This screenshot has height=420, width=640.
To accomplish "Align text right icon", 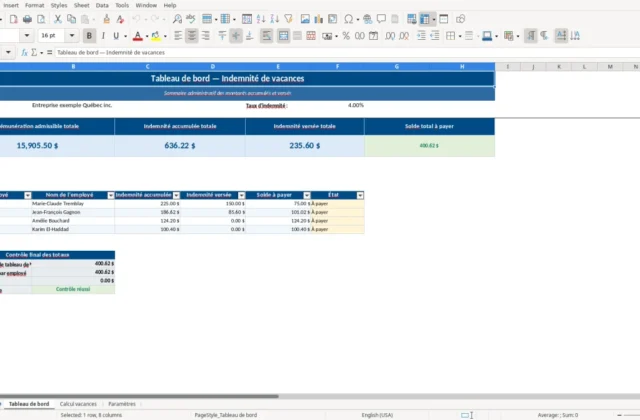I will coord(206,36).
